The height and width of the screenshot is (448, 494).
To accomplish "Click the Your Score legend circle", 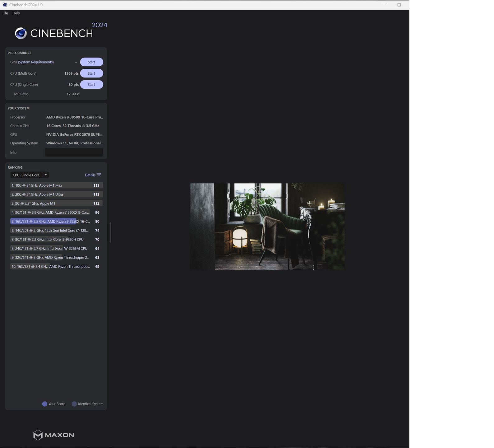I will pyautogui.click(x=44, y=404).
